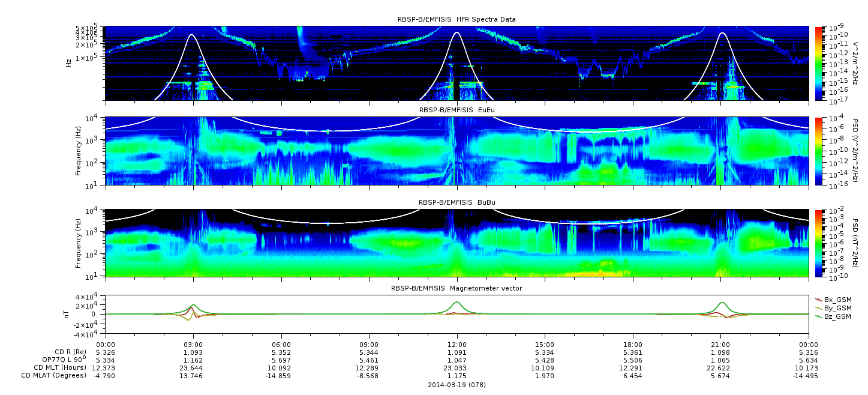This screenshot has height=395, width=868.
Task: Click the HFR Spectra Data panel title
Action: [456, 19]
